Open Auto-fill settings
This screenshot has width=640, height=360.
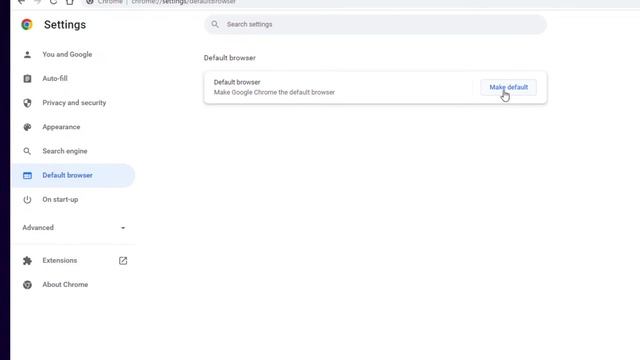pos(55,78)
